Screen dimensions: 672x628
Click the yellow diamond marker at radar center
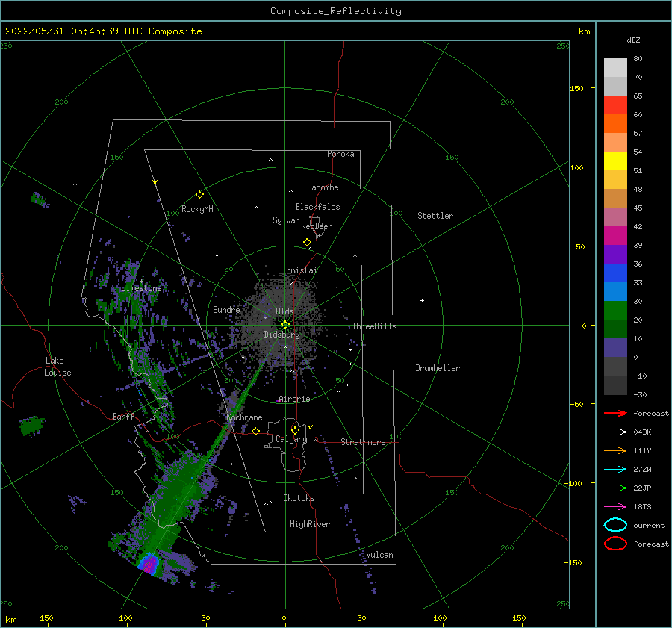(285, 325)
